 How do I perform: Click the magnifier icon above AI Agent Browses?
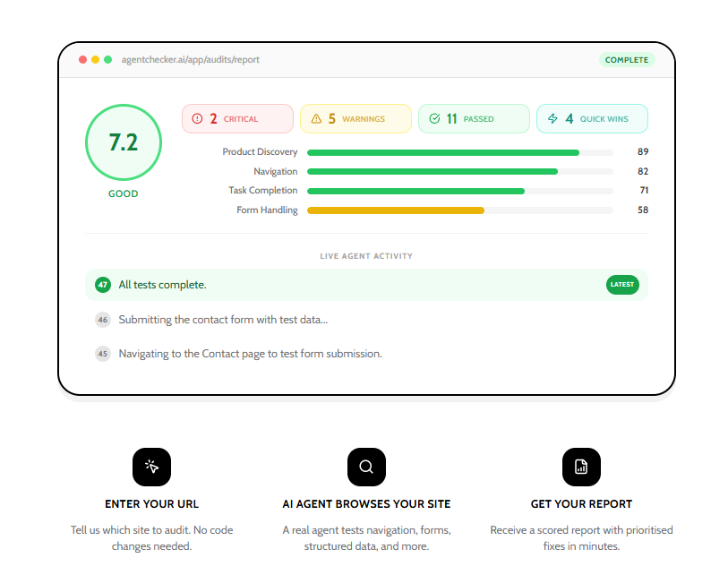click(x=366, y=467)
